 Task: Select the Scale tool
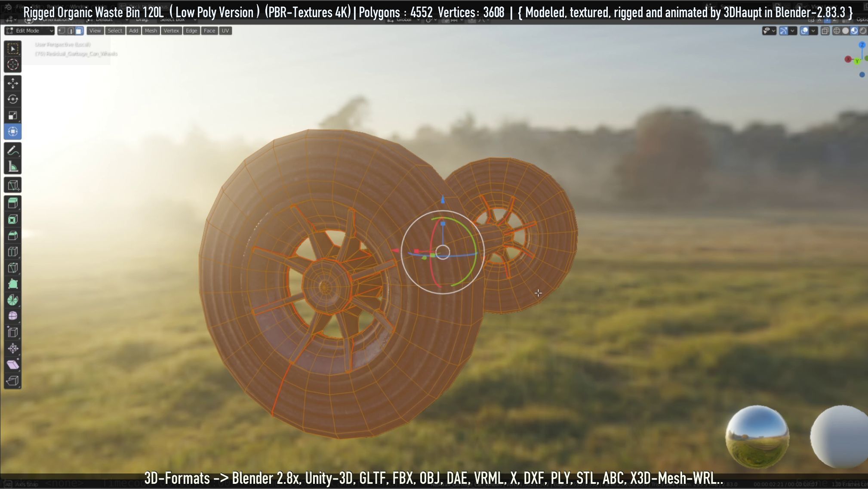pyautogui.click(x=12, y=115)
